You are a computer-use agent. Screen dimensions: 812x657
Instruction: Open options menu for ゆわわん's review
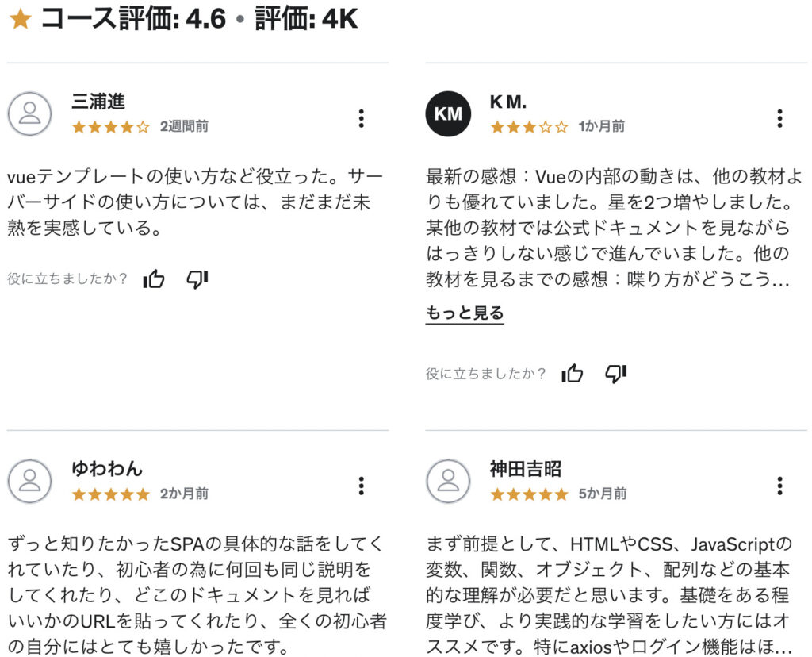click(362, 486)
